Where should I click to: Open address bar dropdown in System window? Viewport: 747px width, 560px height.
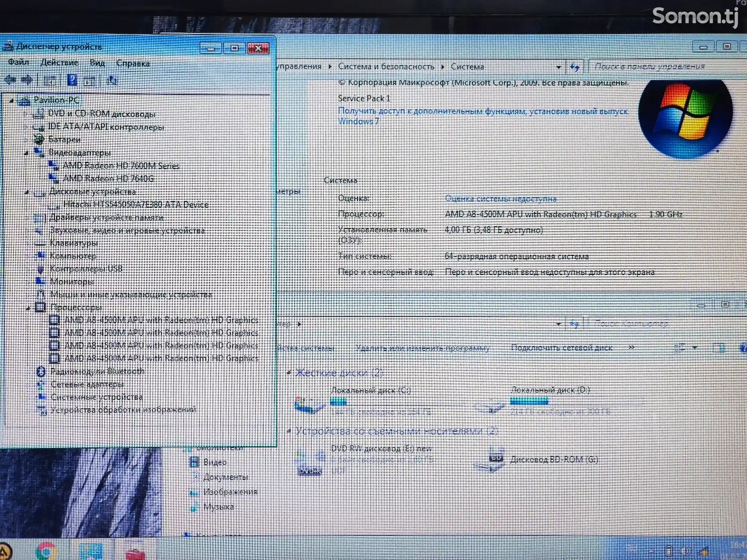(x=558, y=67)
